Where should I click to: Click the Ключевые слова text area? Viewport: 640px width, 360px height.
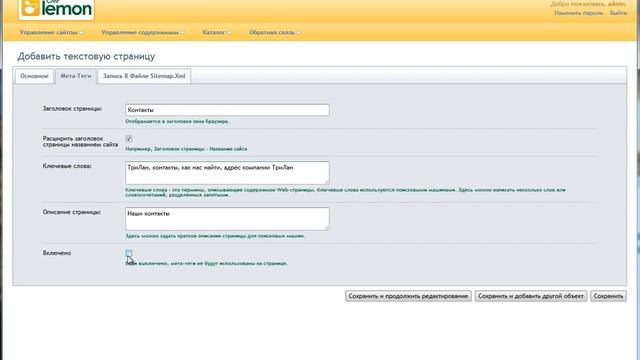tap(227, 173)
